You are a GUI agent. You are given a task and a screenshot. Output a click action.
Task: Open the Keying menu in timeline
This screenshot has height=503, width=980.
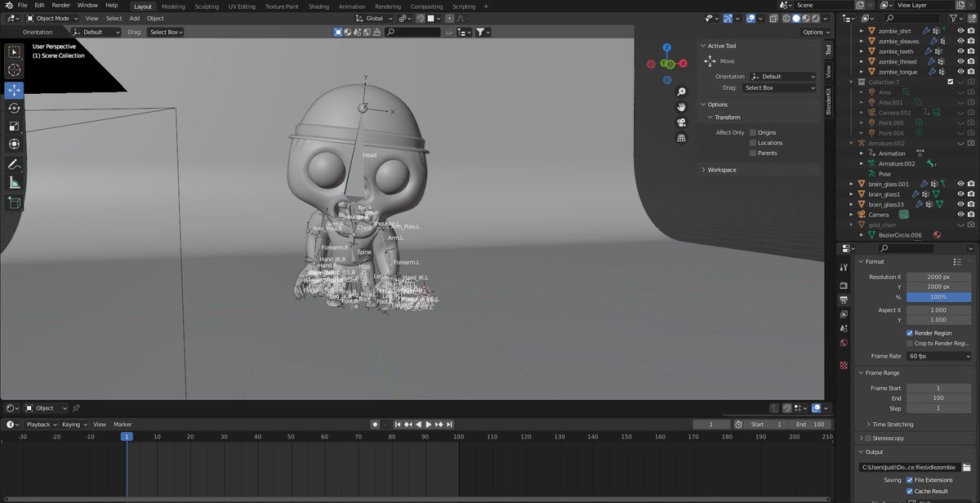pyautogui.click(x=73, y=425)
